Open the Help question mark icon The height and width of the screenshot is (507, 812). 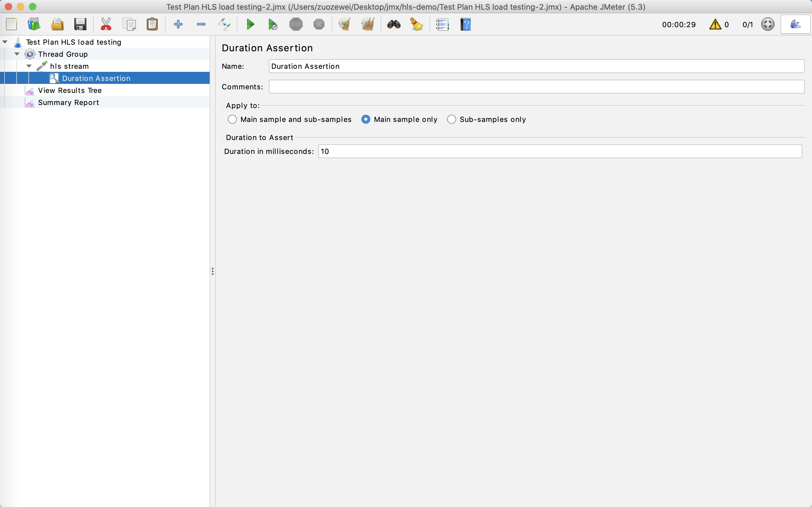pyautogui.click(x=466, y=24)
